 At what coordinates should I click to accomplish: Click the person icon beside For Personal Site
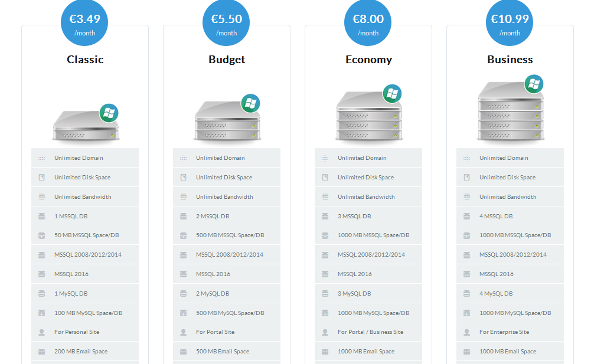point(41,332)
